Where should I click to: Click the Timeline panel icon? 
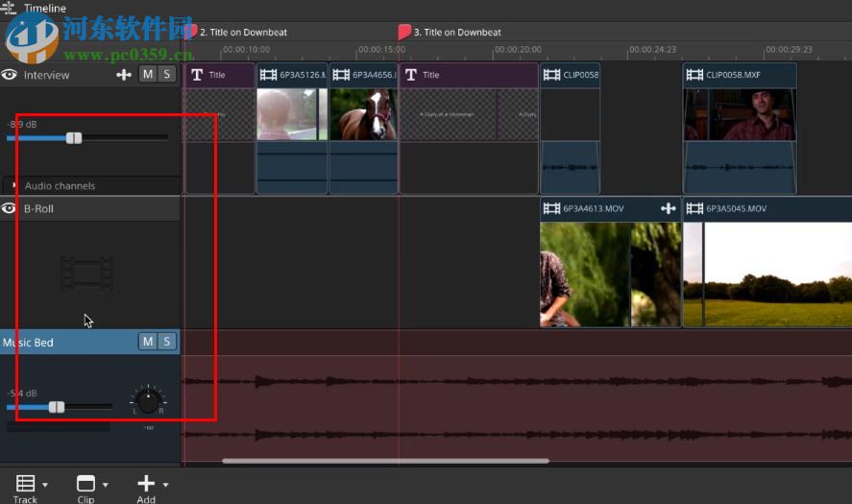point(8,7)
